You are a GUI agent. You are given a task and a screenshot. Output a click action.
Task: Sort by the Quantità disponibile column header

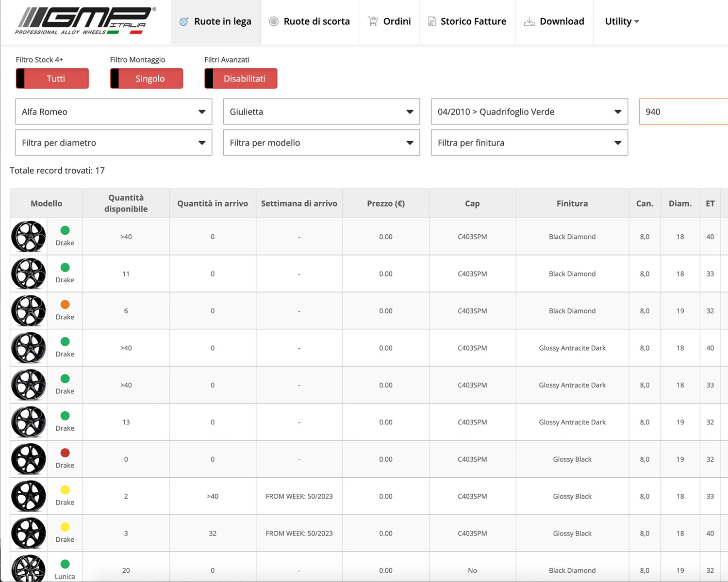[126, 203]
